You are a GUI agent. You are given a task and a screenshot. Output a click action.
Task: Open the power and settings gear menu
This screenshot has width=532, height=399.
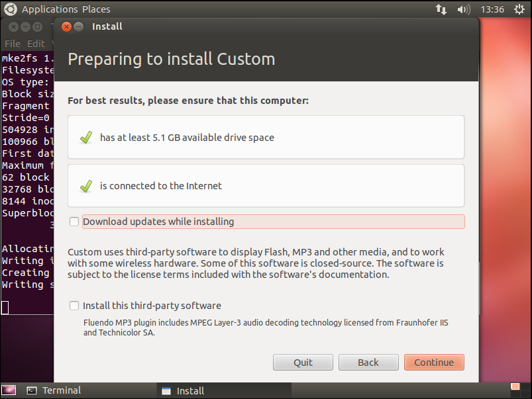point(519,9)
